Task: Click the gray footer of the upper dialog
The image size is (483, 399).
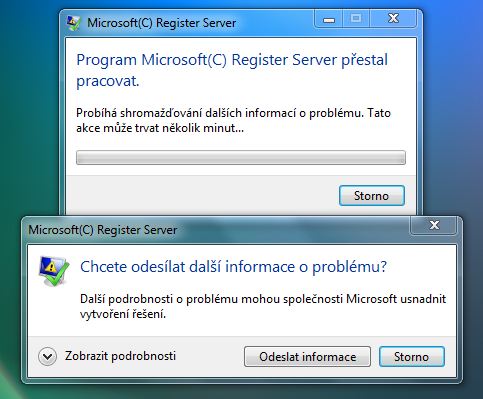Action: pos(200,195)
